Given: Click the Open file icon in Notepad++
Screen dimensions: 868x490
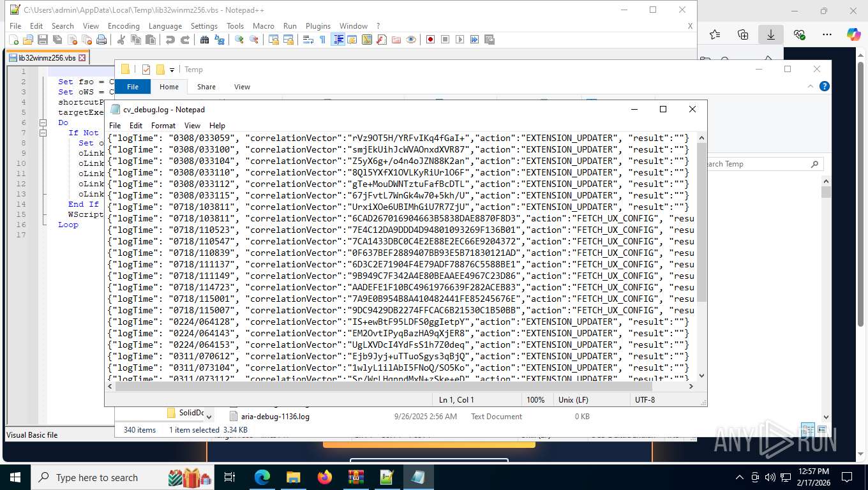Looking at the screenshot, I should pos(28,40).
